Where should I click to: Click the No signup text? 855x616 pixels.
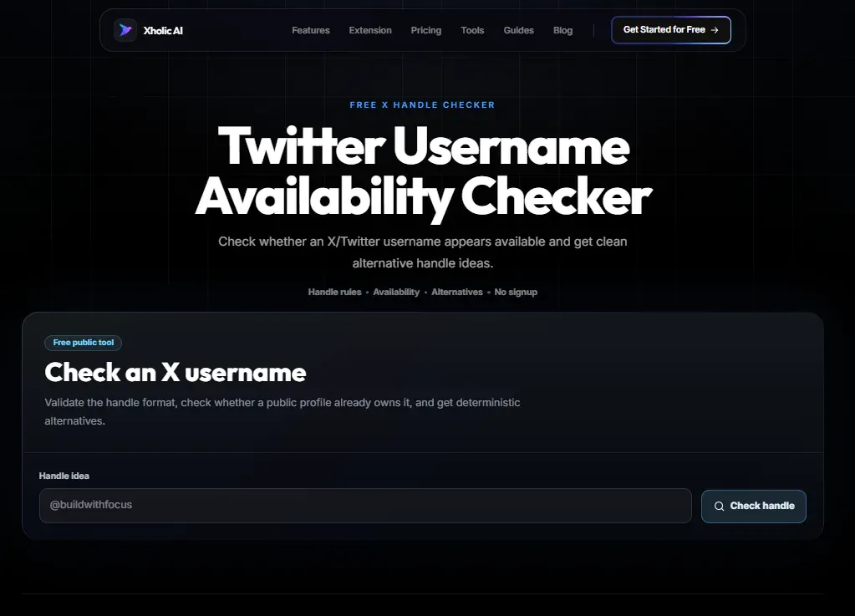coord(516,293)
